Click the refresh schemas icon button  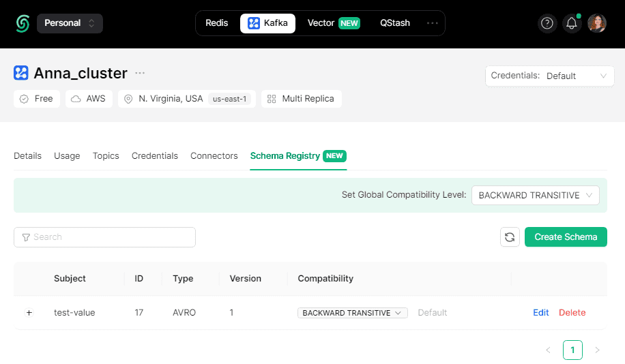point(510,237)
